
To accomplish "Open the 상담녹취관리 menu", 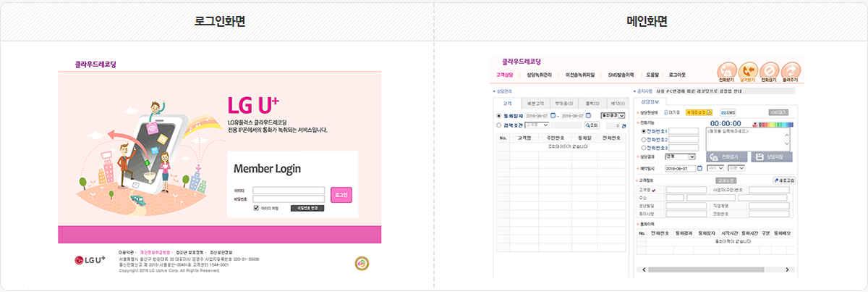I will tap(539, 75).
